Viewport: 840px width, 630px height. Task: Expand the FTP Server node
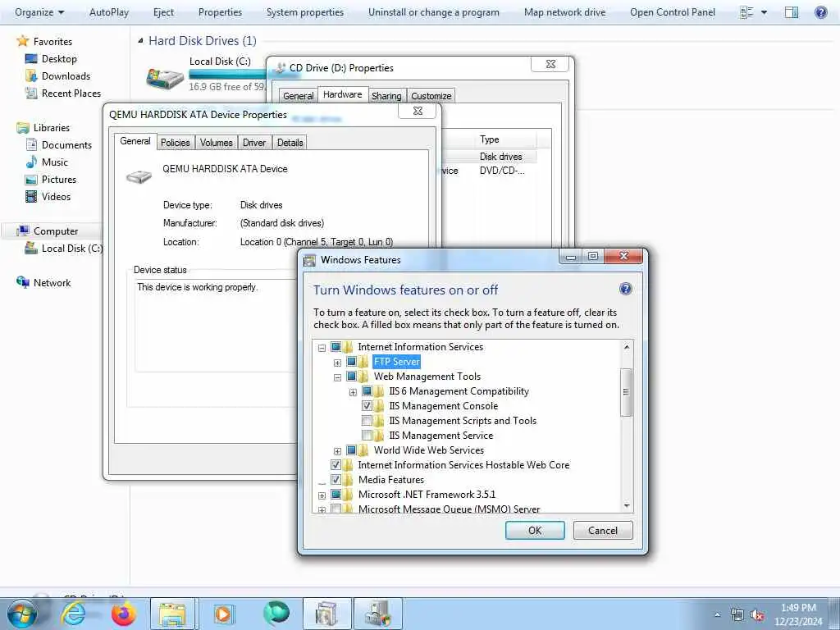(337, 363)
